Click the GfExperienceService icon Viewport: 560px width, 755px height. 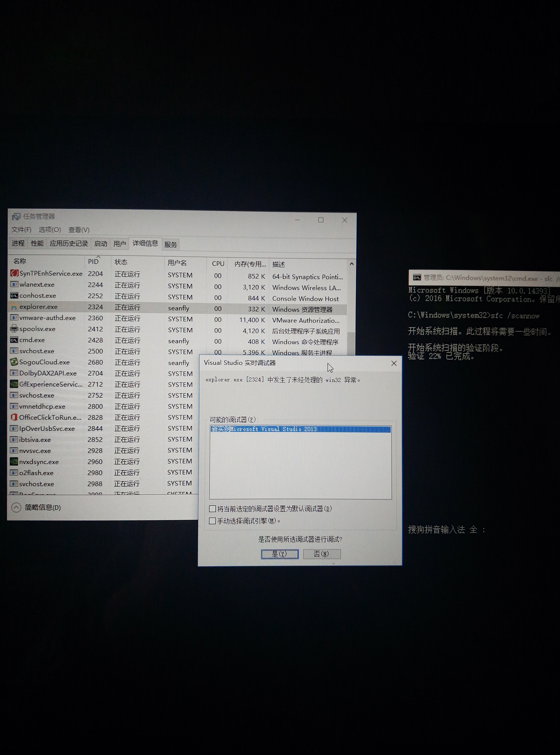[14, 384]
